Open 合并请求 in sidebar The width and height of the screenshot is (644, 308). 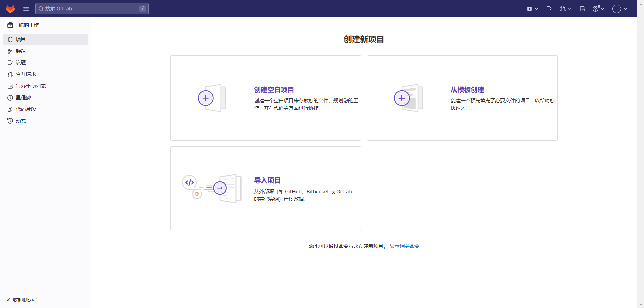[45, 74]
